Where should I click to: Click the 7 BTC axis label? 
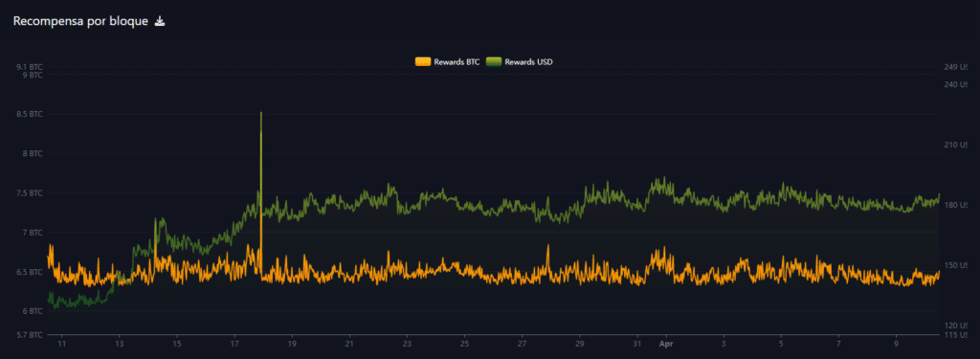tap(32, 233)
